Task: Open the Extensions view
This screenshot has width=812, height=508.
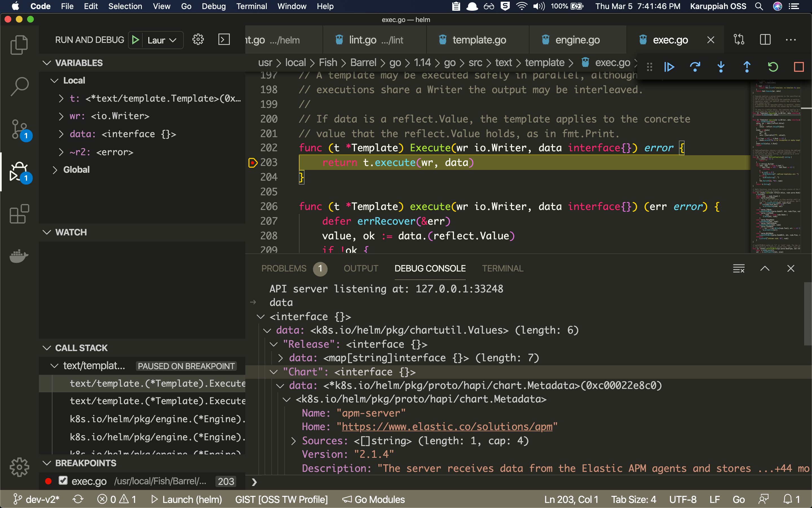Action: pyautogui.click(x=19, y=214)
